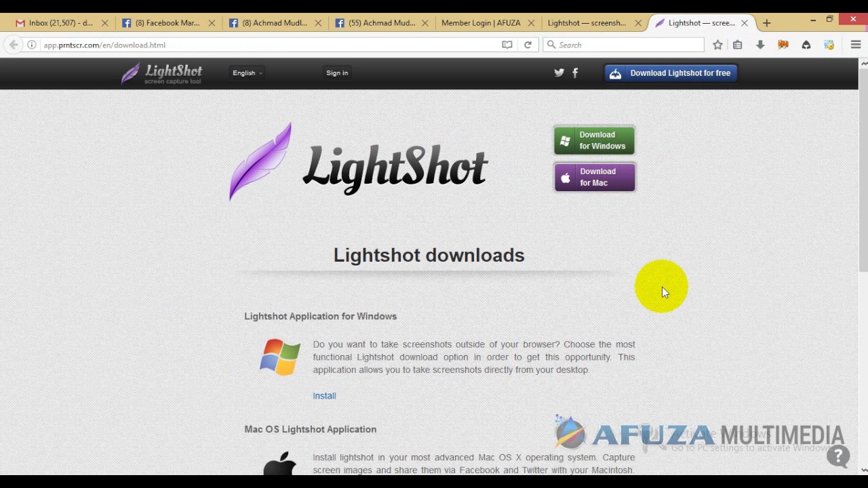The height and width of the screenshot is (488, 868).
Task: Click 'Lightshot downloads' heading text
Action: 429,255
